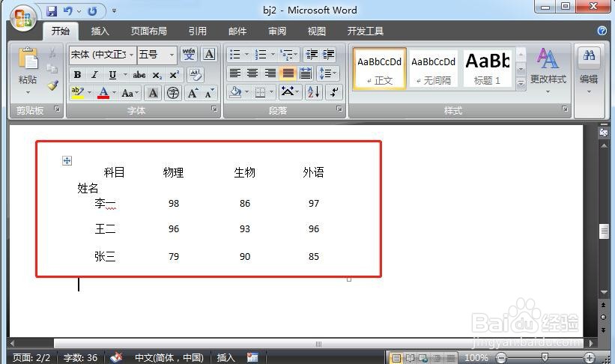This screenshot has height=364, width=615.
Task: Switch to Draft view
Action: pyautogui.click(x=451, y=358)
